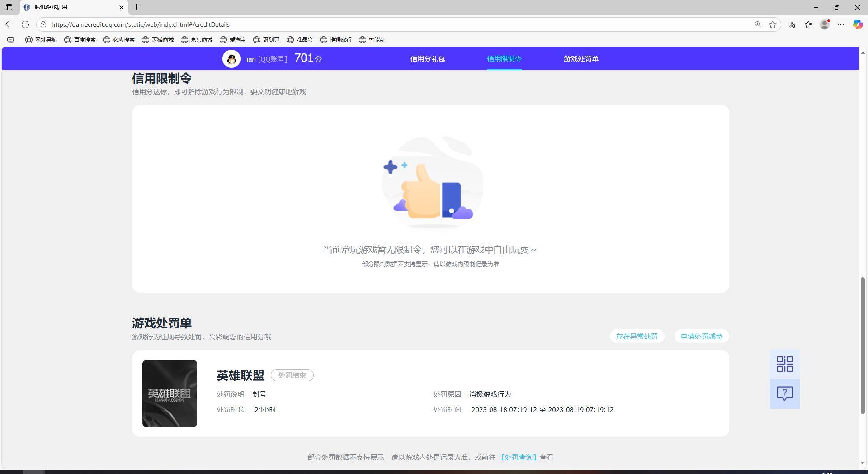Open the QR code panel

784,364
